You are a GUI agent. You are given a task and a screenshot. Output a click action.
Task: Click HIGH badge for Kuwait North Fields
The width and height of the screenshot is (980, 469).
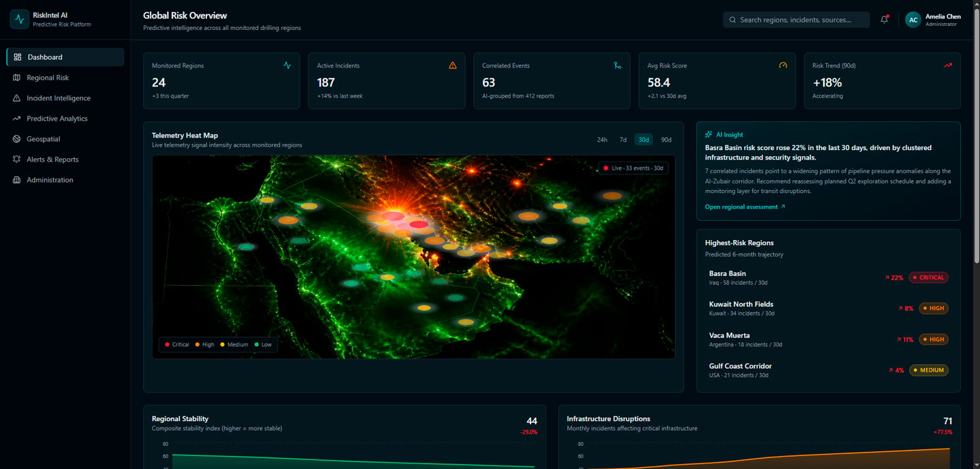(934, 308)
